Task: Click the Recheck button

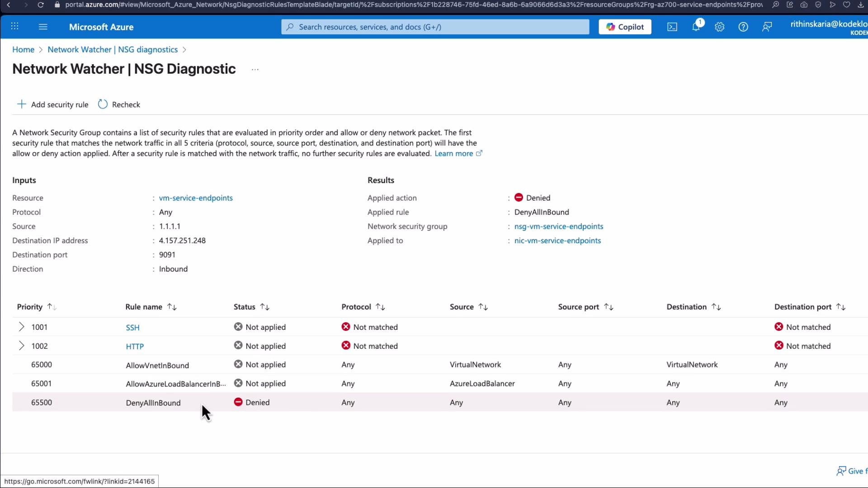Action: click(119, 104)
